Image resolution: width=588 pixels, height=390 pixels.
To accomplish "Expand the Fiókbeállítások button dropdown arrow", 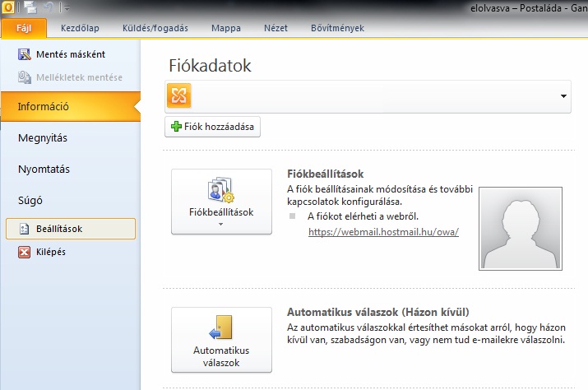I will pos(221,224).
